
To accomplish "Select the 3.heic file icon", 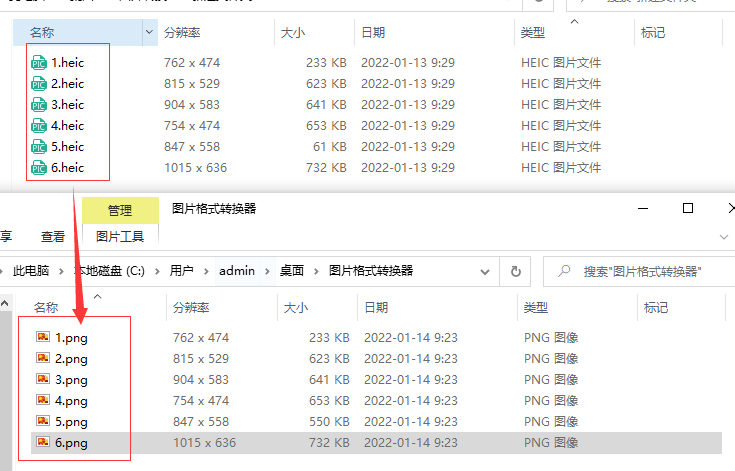I will click(39, 105).
